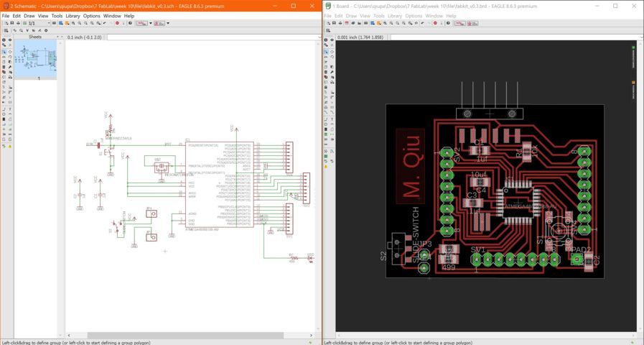Click ATMEGA chip on board layout

(x=517, y=203)
